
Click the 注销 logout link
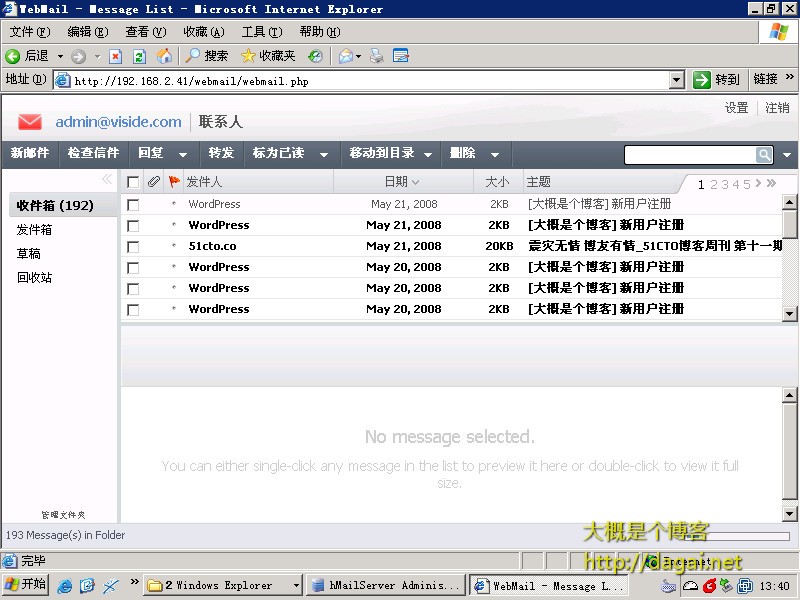(777, 108)
